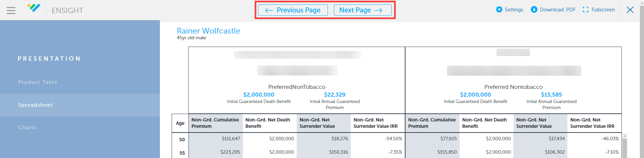The height and width of the screenshot is (158, 644).
Task: Click the Preferred Nontobacco class label
Action: pyautogui.click(x=513, y=87)
